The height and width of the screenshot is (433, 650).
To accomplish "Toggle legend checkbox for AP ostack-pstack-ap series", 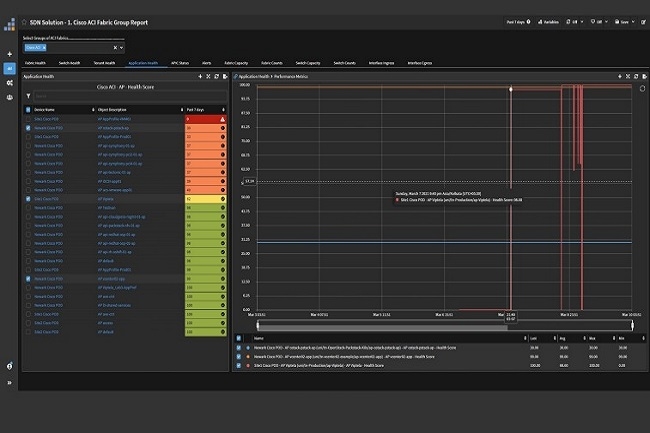I will (x=238, y=348).
